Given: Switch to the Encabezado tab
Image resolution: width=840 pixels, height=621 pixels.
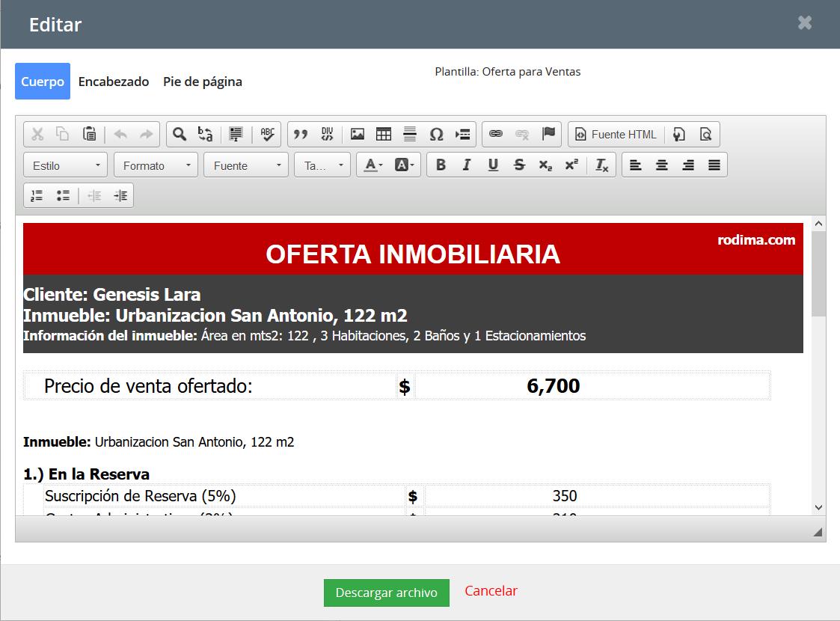Looking at the screenshot, I should [x=114, y=82].
